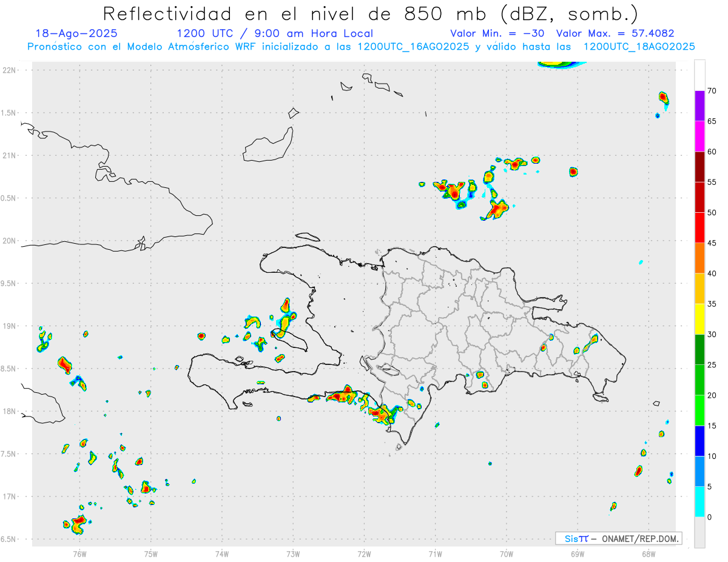728x562 pixels.
Task: Click the purple 65-70 dBZ color swatch
Action: [699, 105]
